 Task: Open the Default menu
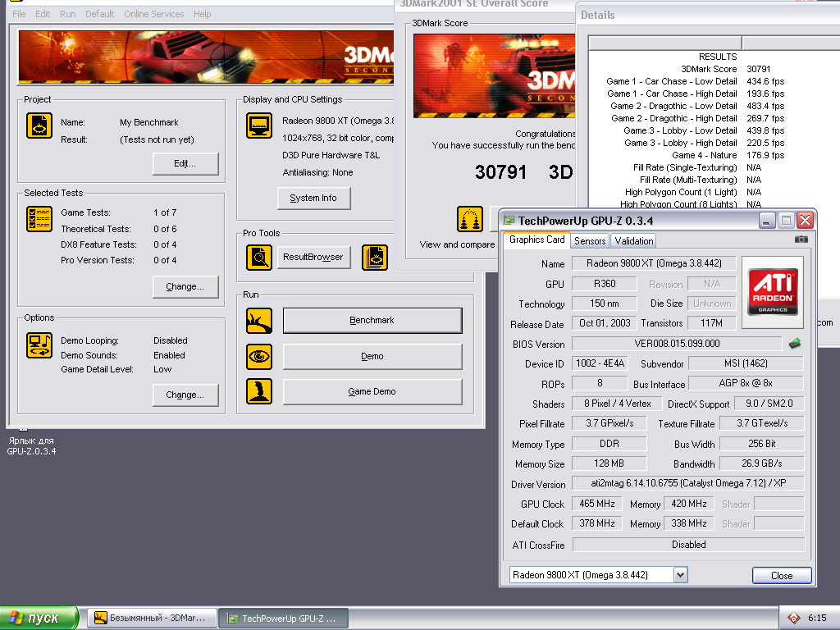pos(99,14)
